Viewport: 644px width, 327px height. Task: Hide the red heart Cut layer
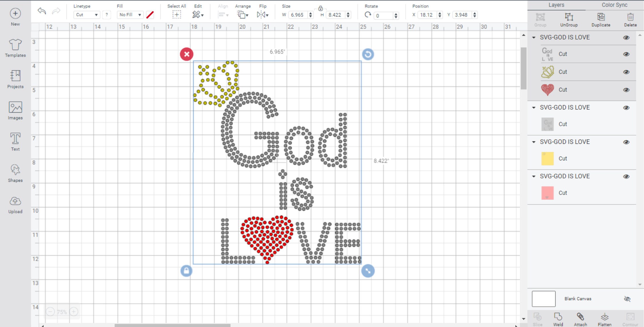(x=626, y=89)
